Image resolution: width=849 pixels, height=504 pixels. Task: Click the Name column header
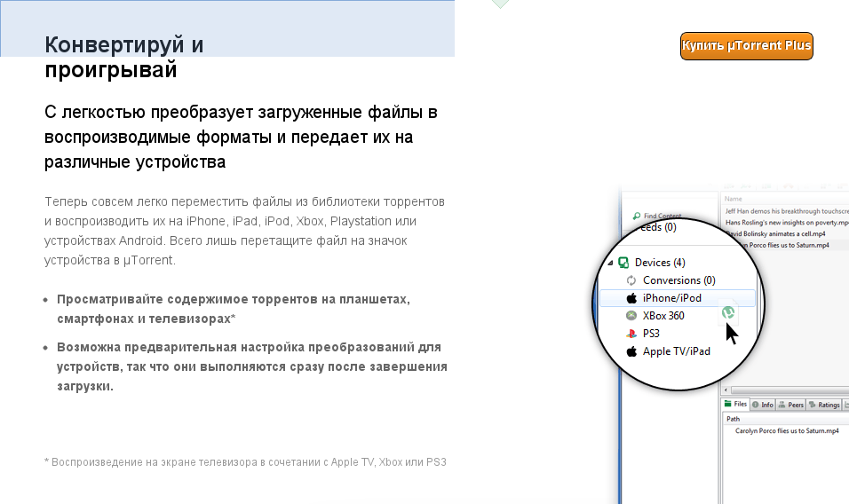(x=734, y=200)
